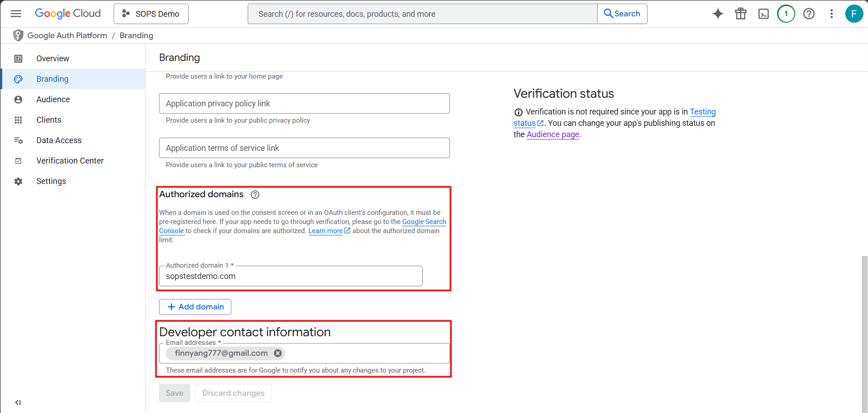Click the page vertical scrollbar
The width and height of the screenshot is (868, 413).
click(x=864, y=332)
